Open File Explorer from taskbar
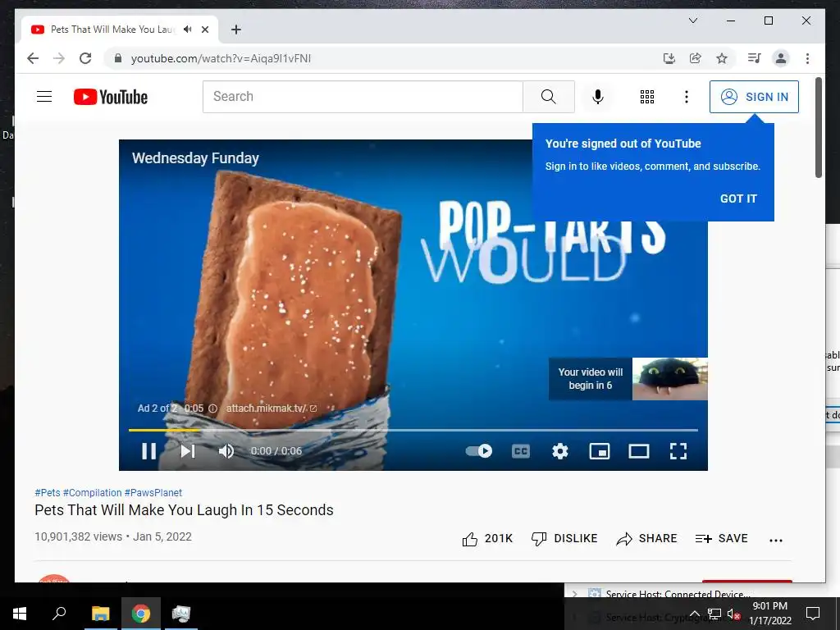 pos(100,614)
